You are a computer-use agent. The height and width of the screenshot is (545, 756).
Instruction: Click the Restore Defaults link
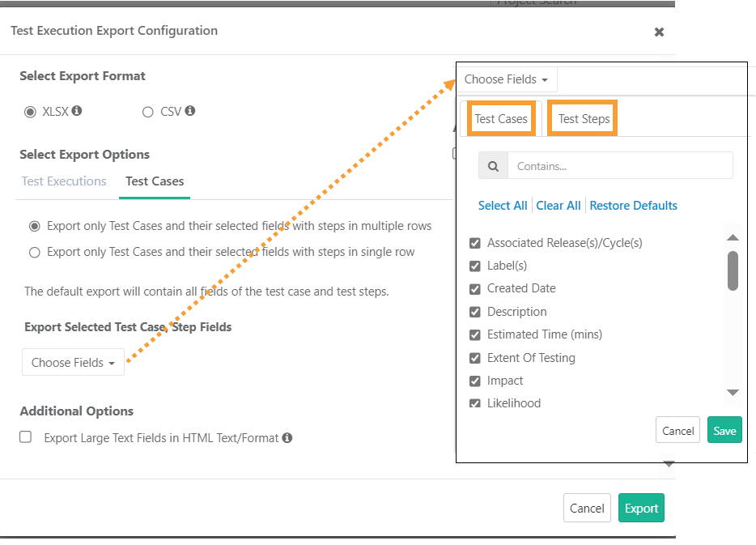pos(633,206)
